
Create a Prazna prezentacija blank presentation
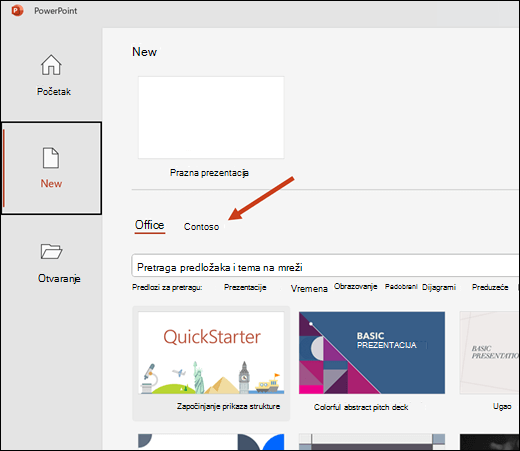coord(211,117)
